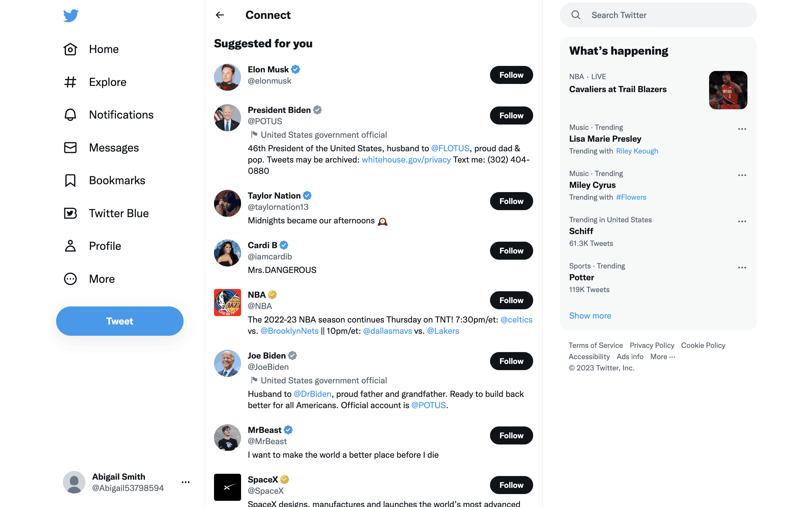Open the Home icon in sidebar

coord(70,49)
